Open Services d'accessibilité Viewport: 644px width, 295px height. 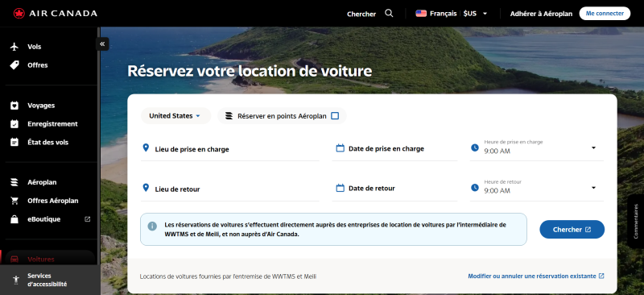pos(49,280)
